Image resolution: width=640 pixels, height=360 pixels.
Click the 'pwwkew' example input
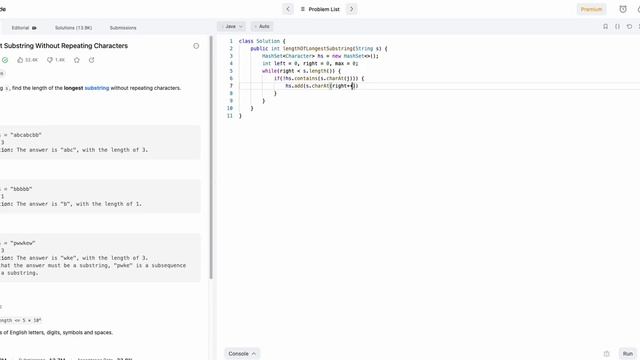pyautogui.click(x=24, y=243)
